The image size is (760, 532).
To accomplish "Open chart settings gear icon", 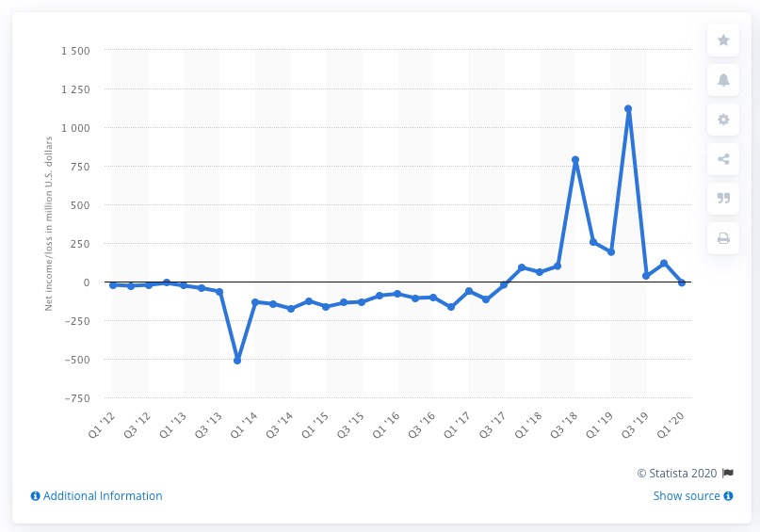I will pos(723,120).
